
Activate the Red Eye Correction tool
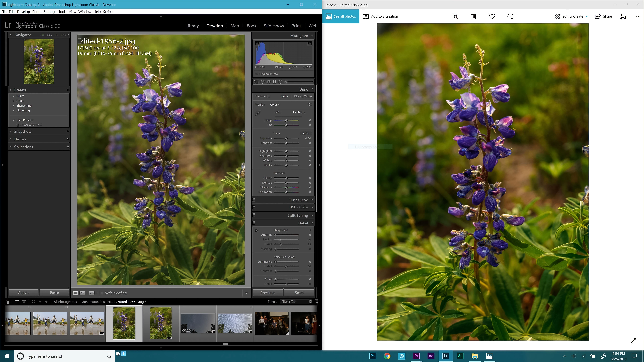click(269, 82)
